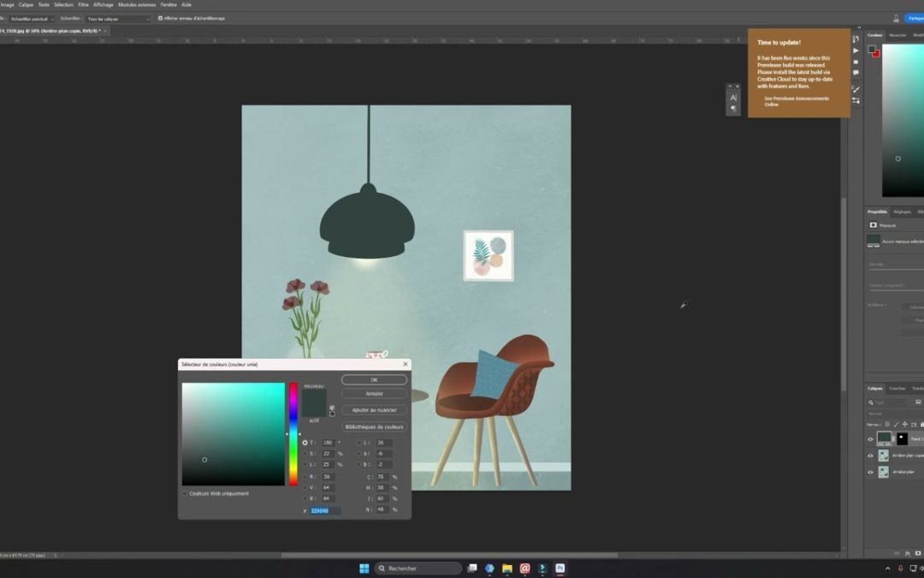Screen dimensions: 924x578
Task: Select the black layer mask thumbnail
Action: pyautogui.click(x=903, y=438)
